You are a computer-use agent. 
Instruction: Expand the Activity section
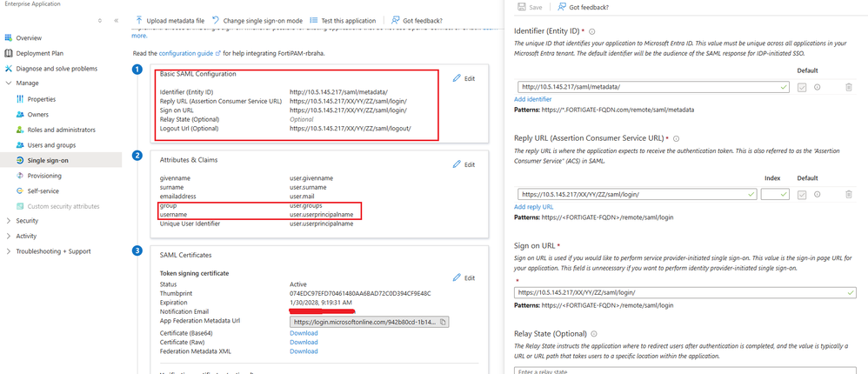point(9,237)
